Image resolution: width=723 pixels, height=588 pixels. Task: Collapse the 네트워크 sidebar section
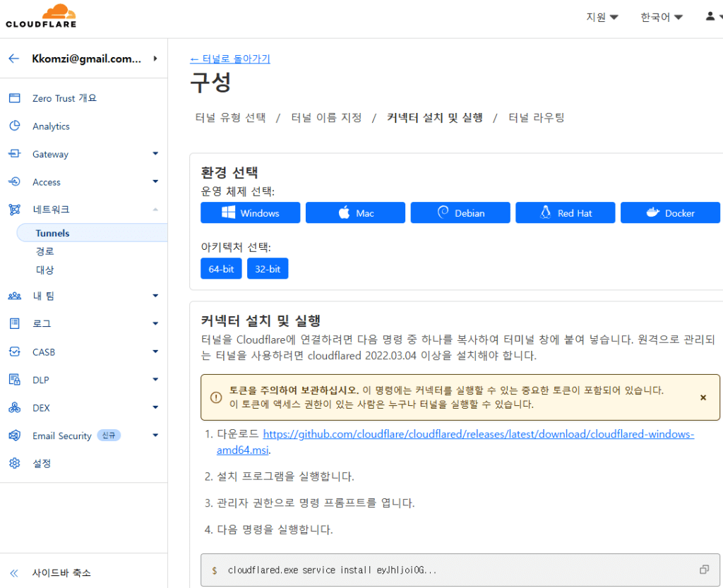coord(155,209)
